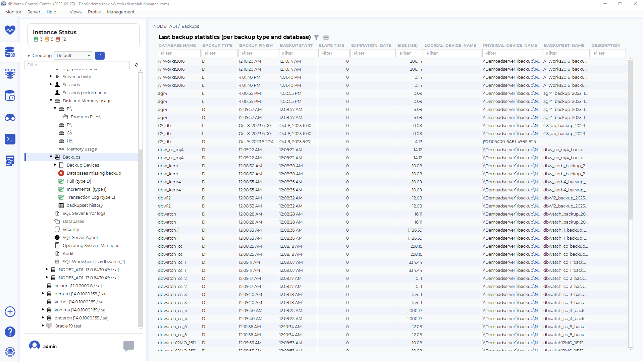This screenshot has height=362, width=644.
Task: Click the filter funnel icon beside table title
Action: pos(316,37)
